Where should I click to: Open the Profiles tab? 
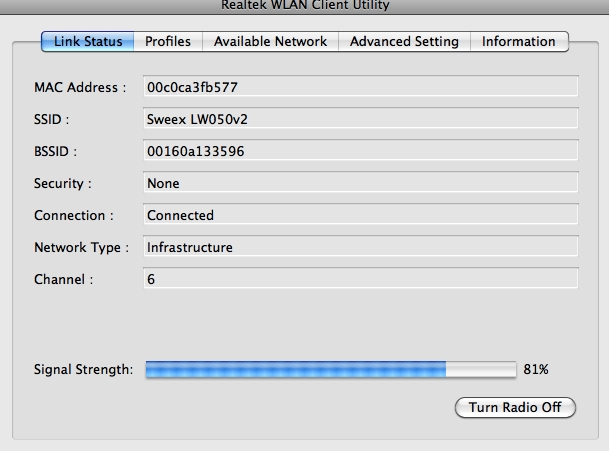pyautogui.click(x=168, y=42)
